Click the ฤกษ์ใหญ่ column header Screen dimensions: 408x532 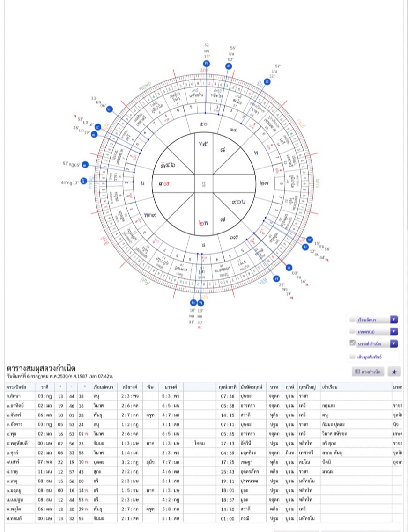(x=307, y=387)
